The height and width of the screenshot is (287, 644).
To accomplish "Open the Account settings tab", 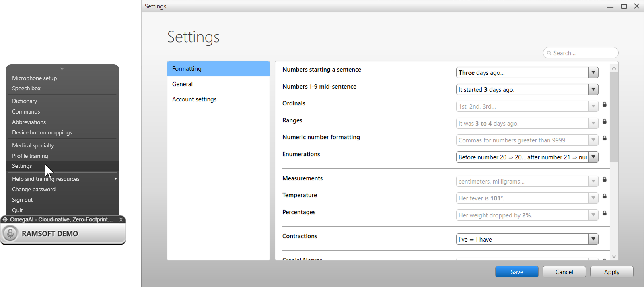I will pos(218,99).
